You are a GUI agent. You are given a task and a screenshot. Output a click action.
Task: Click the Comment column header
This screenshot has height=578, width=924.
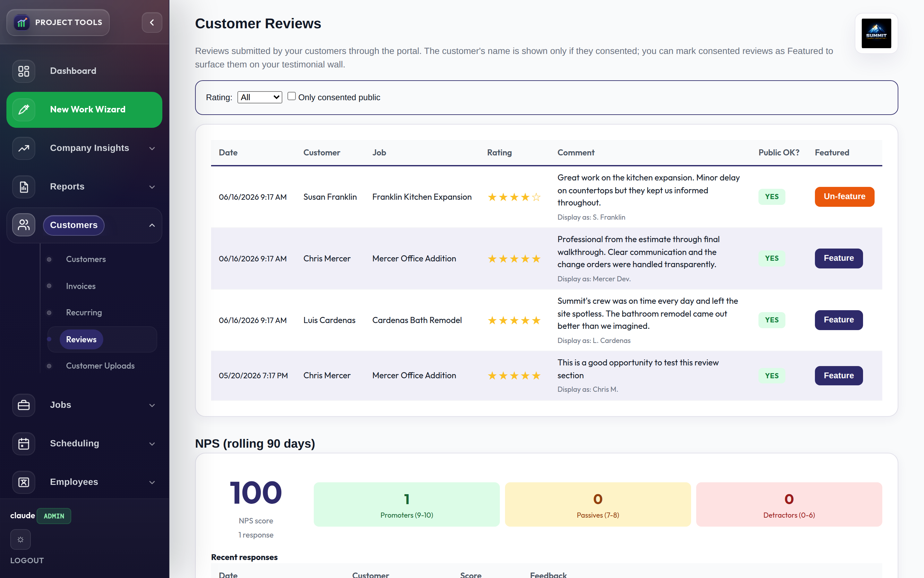576,153
